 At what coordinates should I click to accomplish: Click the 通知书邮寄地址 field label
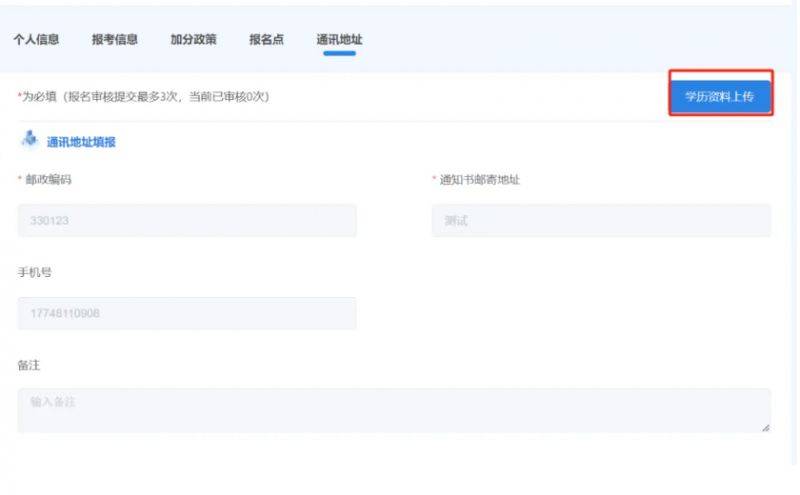point(480,180)
